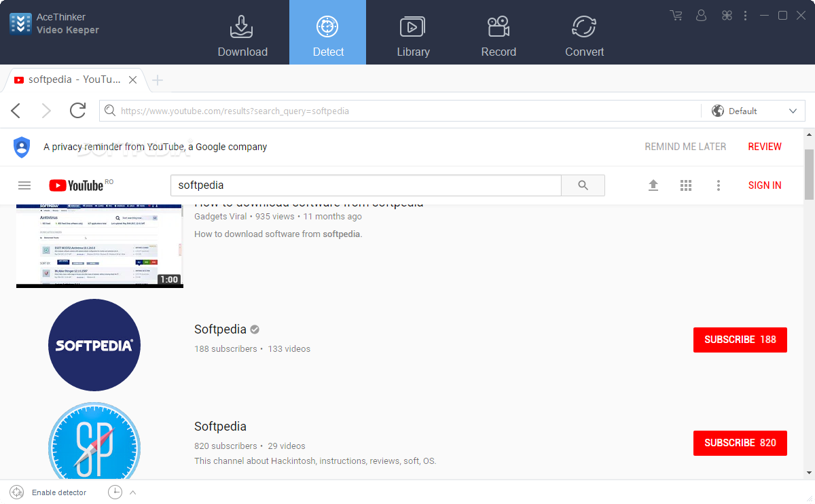Open the Download tab

point(242,33)
